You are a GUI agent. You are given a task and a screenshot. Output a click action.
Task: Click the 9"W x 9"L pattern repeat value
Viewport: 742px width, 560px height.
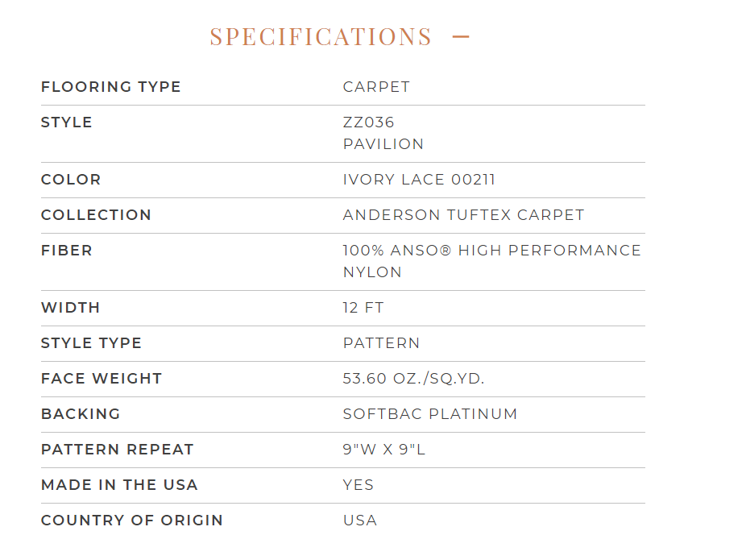383,450
